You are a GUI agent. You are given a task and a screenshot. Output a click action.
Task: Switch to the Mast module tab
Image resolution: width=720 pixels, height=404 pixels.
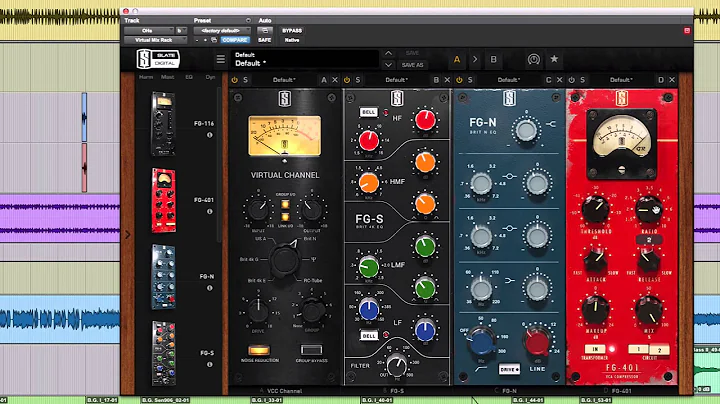pyautogui.click(x=168, y=77)
